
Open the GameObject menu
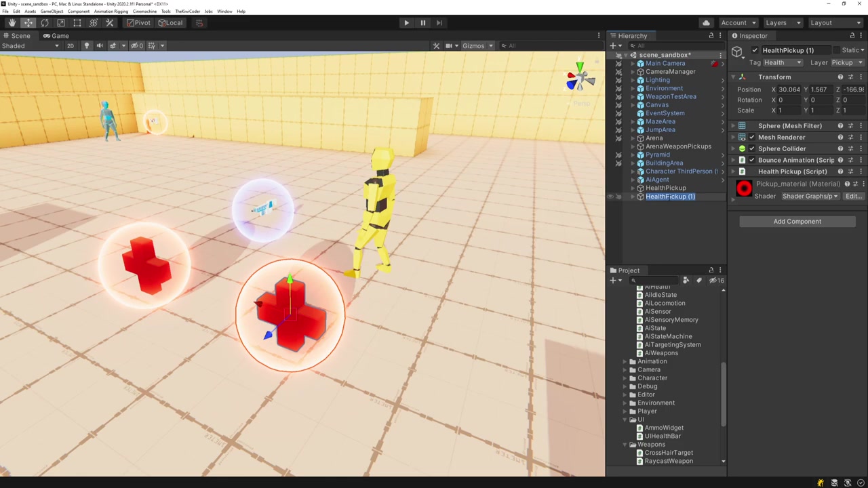point(52,12)
